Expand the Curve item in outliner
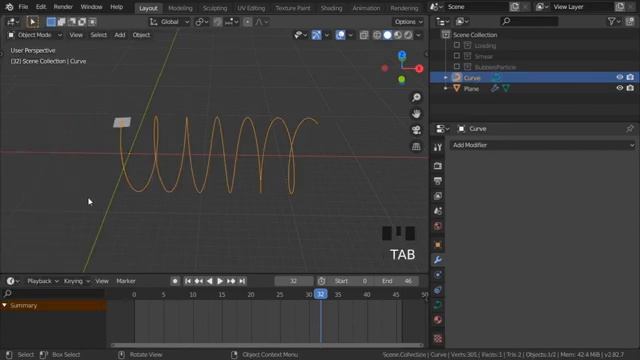This screenshot has width=640, height=360. tap(446, 78)
